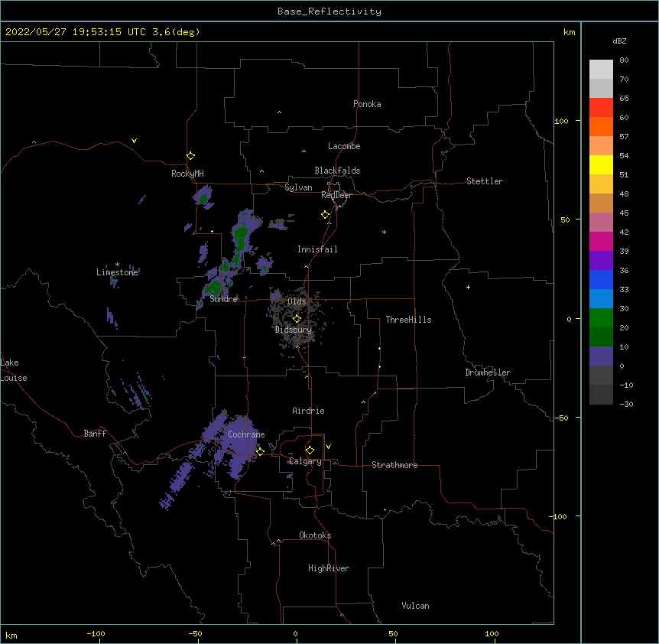Click the Okotoks label
The height and width of the screenshot is (644, 659).
click(315, 535)
